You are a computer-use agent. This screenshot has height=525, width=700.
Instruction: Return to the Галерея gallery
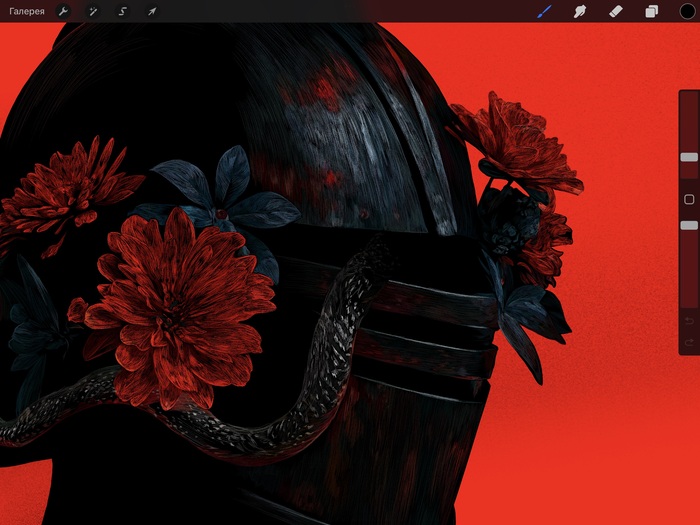click(x=27, y=11)
